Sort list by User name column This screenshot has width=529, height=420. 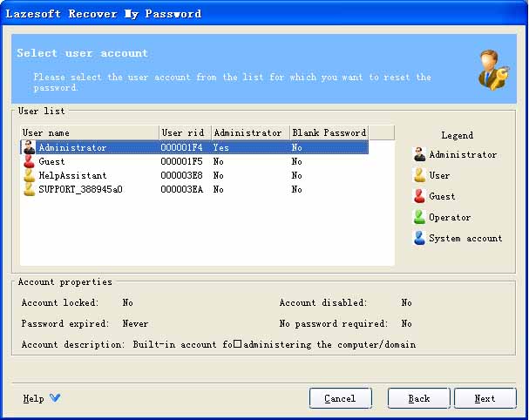(x=89, y=132)
